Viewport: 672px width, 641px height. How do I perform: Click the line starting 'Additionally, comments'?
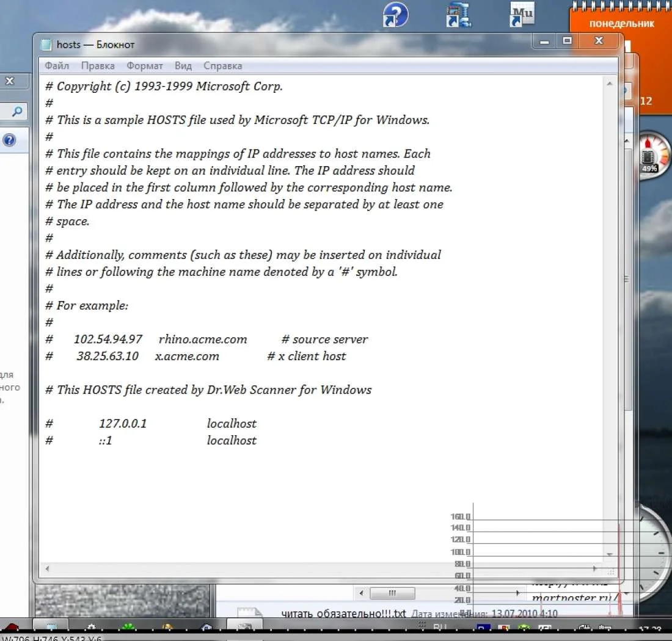click(x=243, y=255)
